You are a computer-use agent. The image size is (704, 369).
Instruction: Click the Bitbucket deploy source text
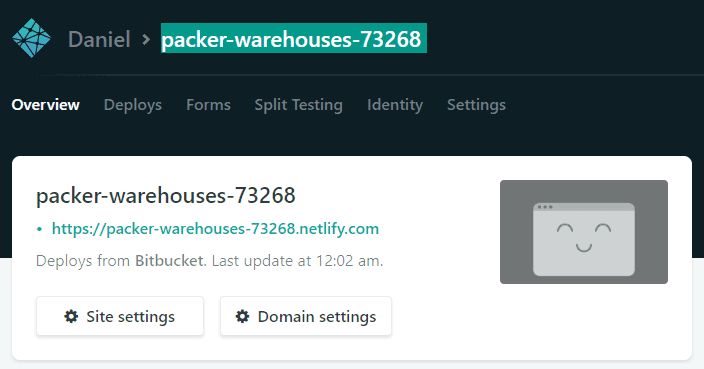[x=169, y=261]
